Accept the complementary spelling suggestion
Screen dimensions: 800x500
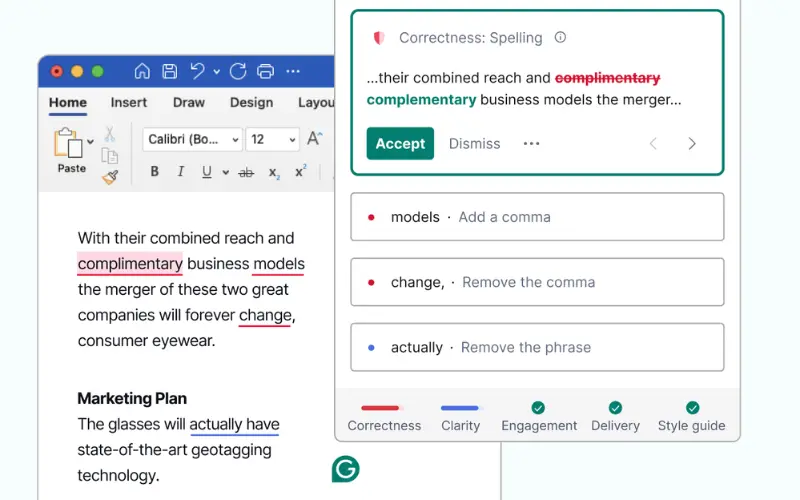click(400, 143)
